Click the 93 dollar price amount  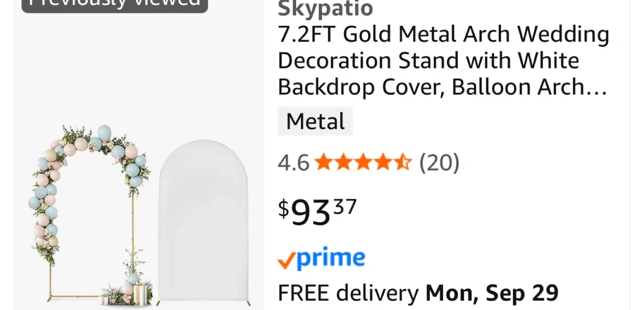point(311,213)
